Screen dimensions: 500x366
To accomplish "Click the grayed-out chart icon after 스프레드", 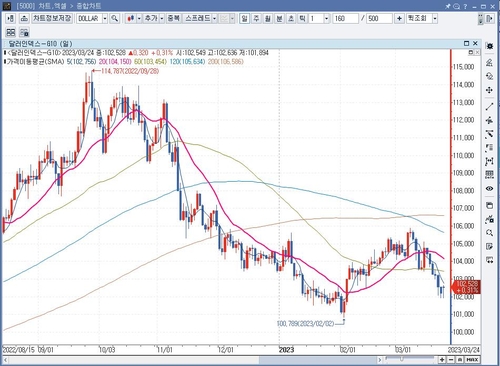I will [x=224, y=18].
